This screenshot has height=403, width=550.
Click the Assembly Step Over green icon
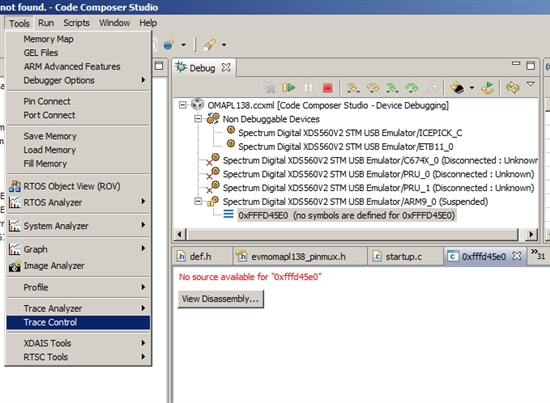pos(412,87)
